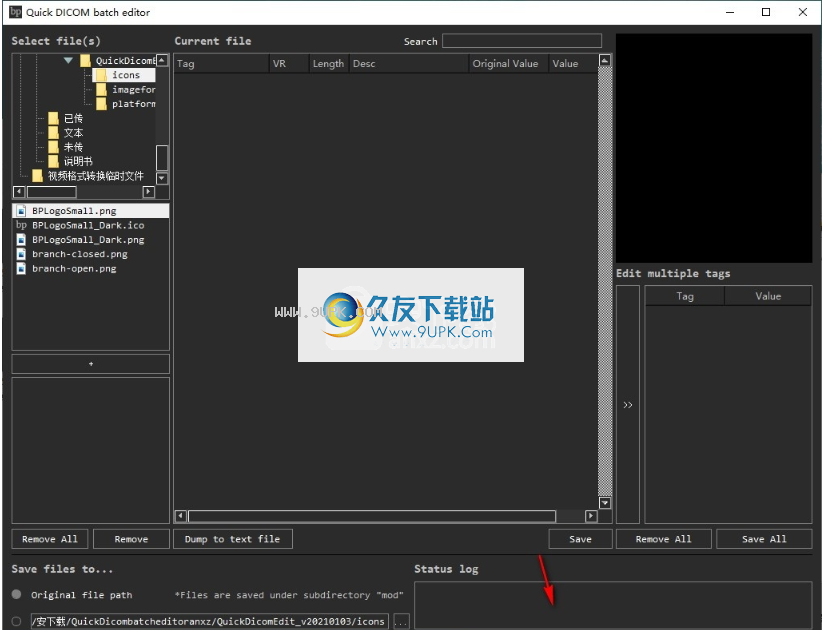This screenshot has height=630, width=823.
Task: Click Remove All under multiple tags
Action: coord(663,539)
